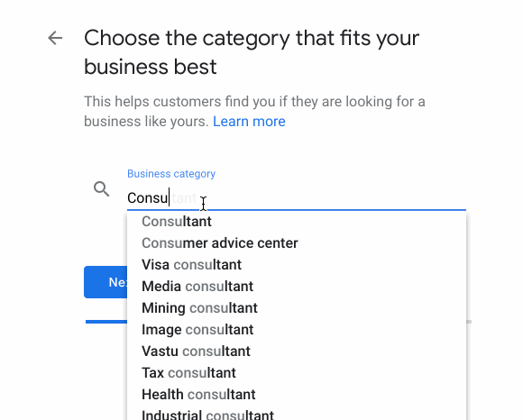
Task: Click the blue progress bar
Action: point(106,322)
